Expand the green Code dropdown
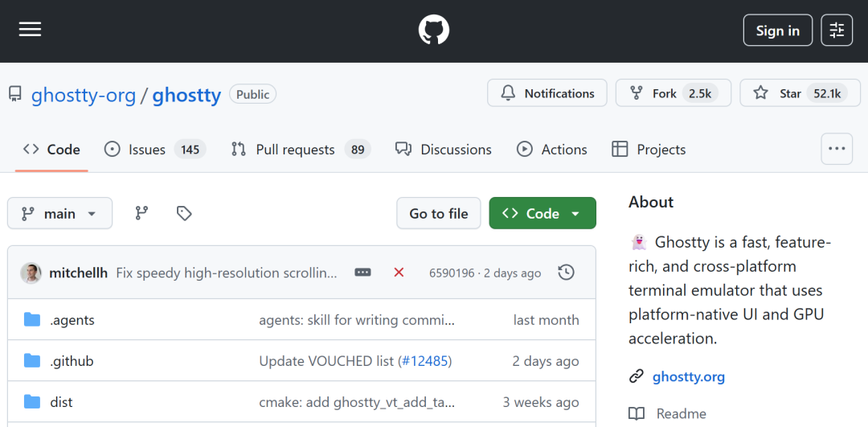 pyautogui.click(x=542, y=213)
